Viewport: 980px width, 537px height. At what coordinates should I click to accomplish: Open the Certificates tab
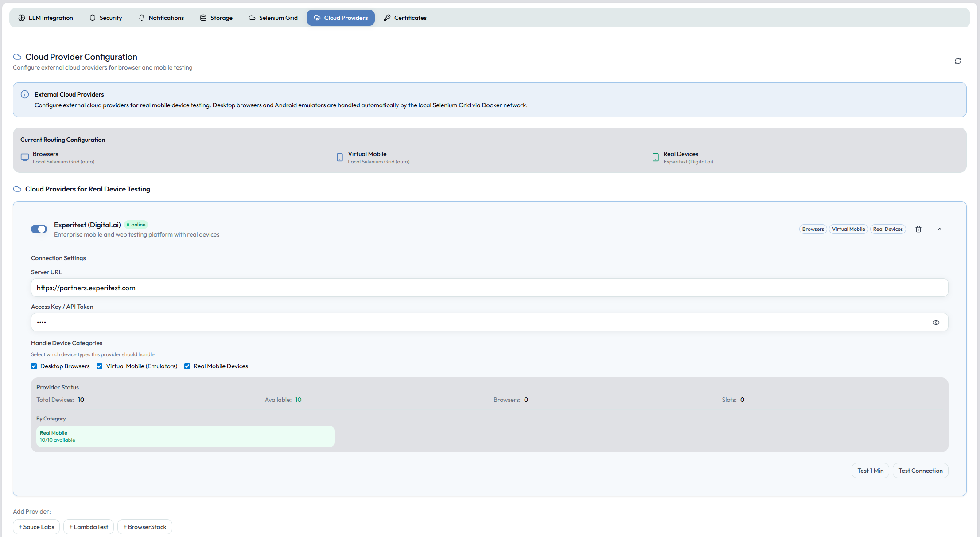point(405,18)
